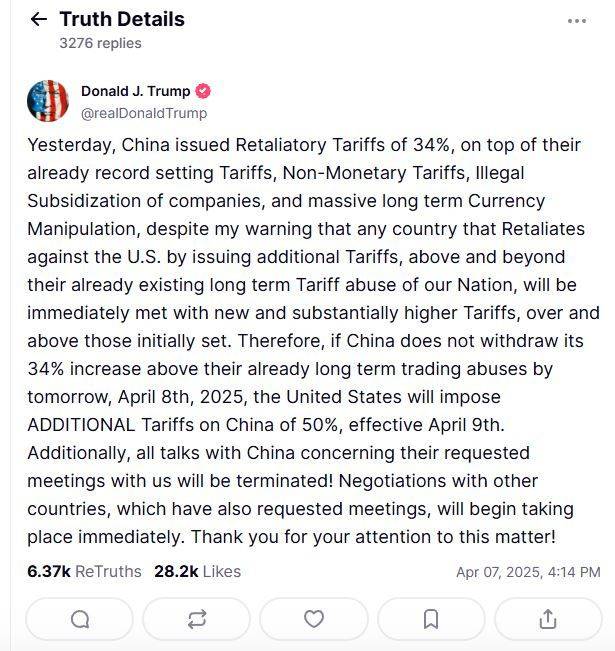615x651 pixels.
Task: Bookmark this Truth with the bookmark icon
Action: coord(431,619)
